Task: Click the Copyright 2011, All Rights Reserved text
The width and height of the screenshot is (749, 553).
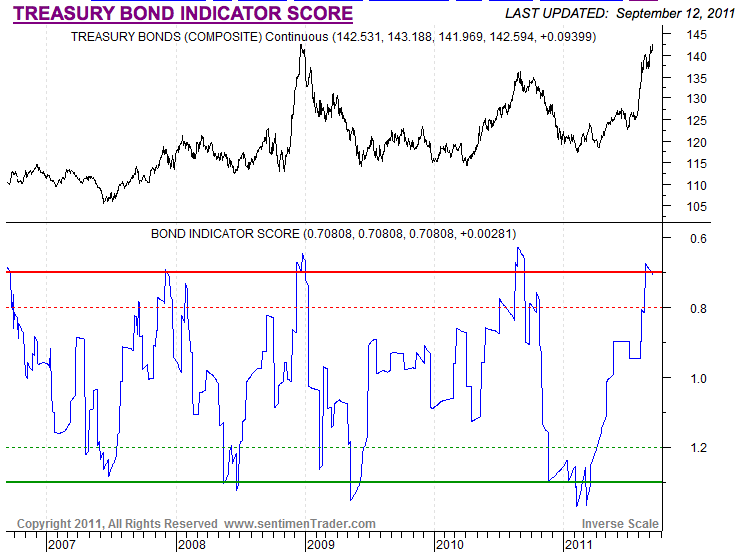Action: click(117, 523)
